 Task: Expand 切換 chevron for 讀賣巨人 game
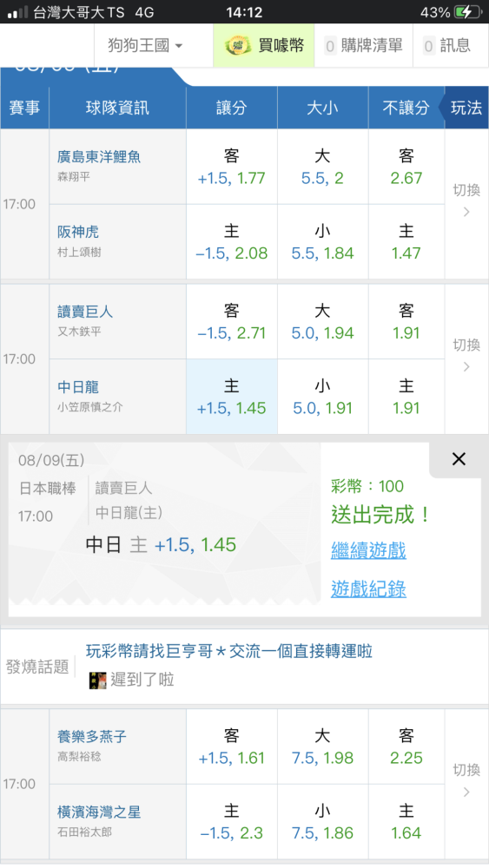click(466, 358)
